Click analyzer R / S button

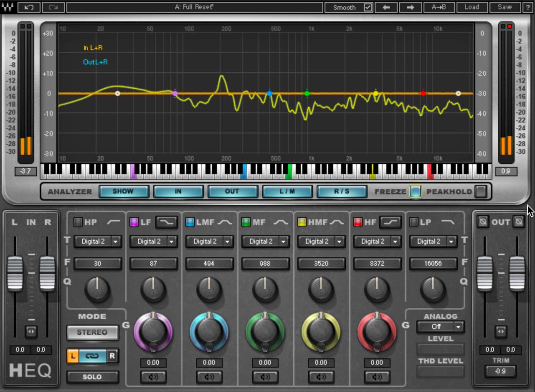pos(342,191)
